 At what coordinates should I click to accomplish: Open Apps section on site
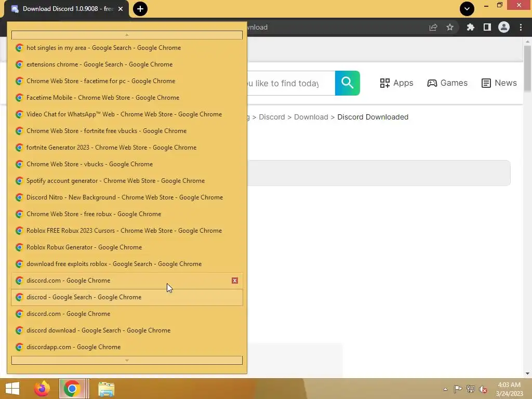396,83
